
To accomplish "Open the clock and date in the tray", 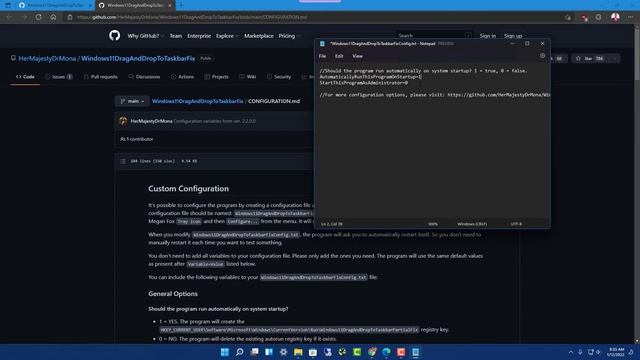I will [616, 352].
